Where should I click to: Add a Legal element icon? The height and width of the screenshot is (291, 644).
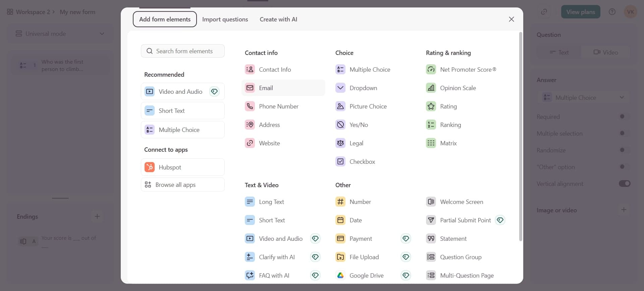pyautogui.click(x=340, y=143)
